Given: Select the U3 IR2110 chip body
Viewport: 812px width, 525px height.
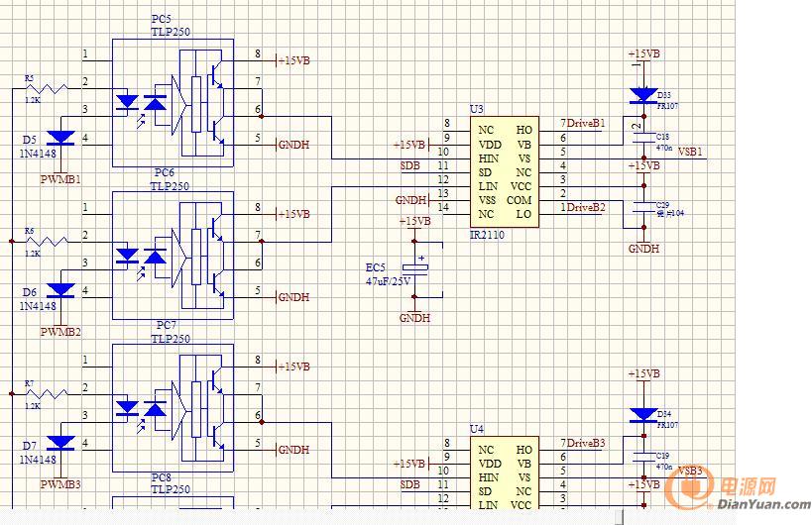Looking at the screenshot, I should pyautogui.click(x=505, y=171).
